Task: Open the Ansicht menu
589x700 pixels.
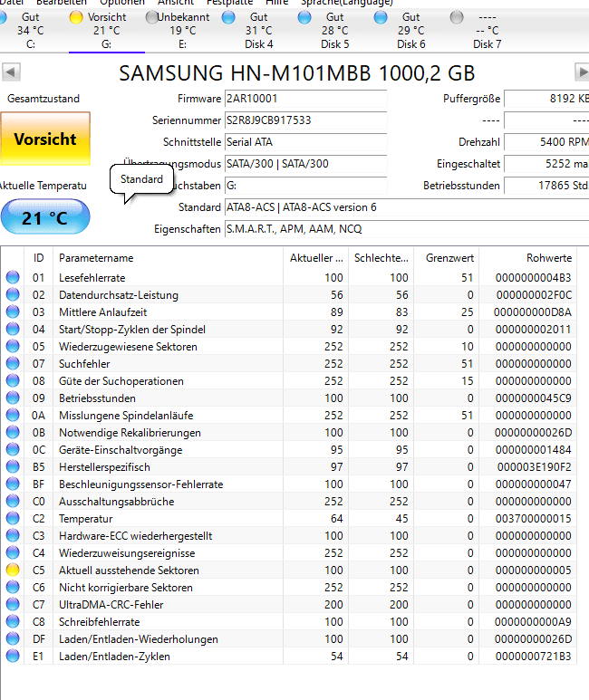Action: (x=176, y=2)
